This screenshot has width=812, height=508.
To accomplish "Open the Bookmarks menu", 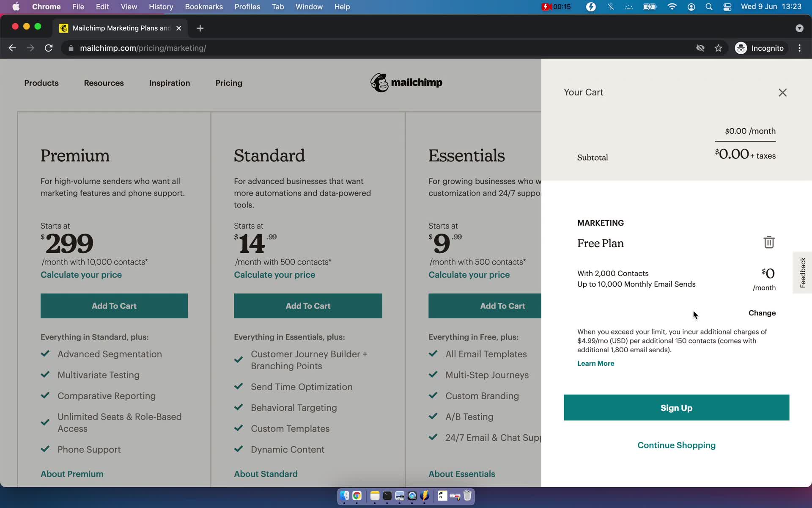I will click(204, 7).
